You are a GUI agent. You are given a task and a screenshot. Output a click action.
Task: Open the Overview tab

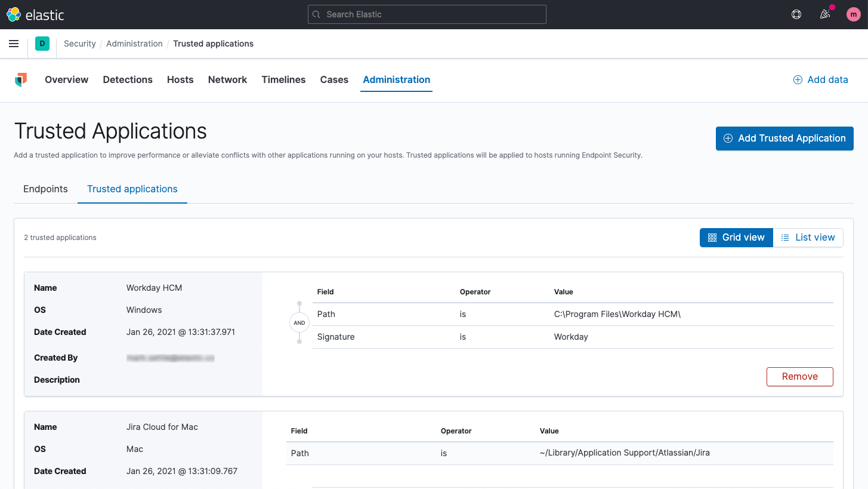click(67, 79)
